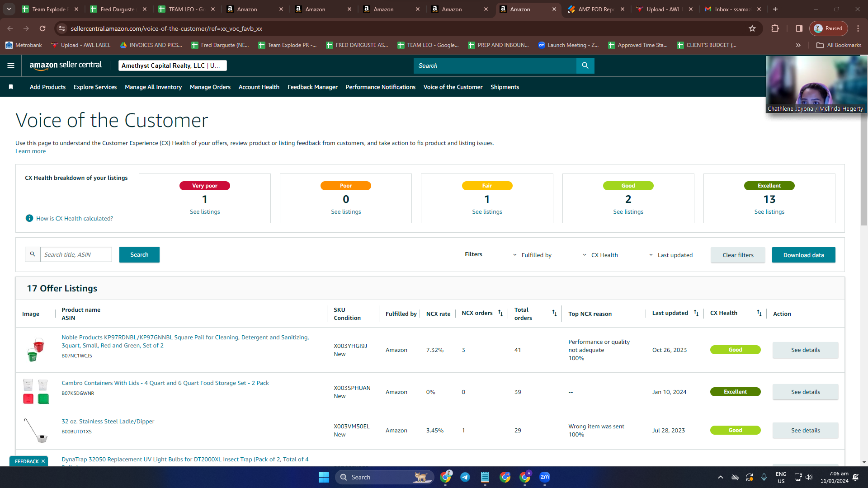Sort listings by NCX orders
The height and width of the screenshot is (488, 868).
point(500,313)
